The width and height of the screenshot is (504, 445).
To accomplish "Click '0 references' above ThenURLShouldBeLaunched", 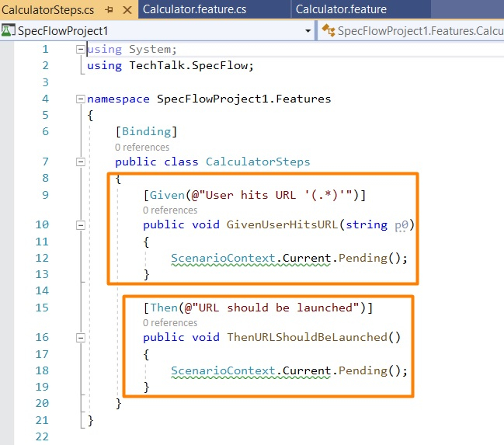I will coord(170,322).
